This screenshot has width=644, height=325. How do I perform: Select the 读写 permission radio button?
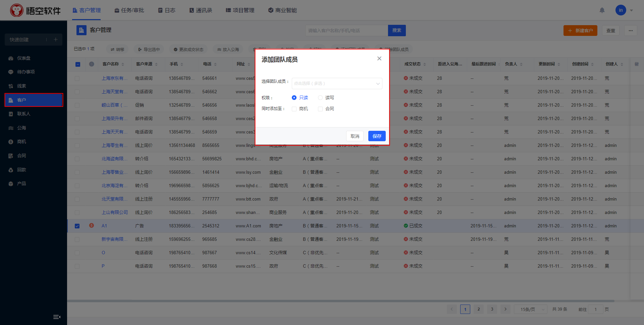point(320,98)
